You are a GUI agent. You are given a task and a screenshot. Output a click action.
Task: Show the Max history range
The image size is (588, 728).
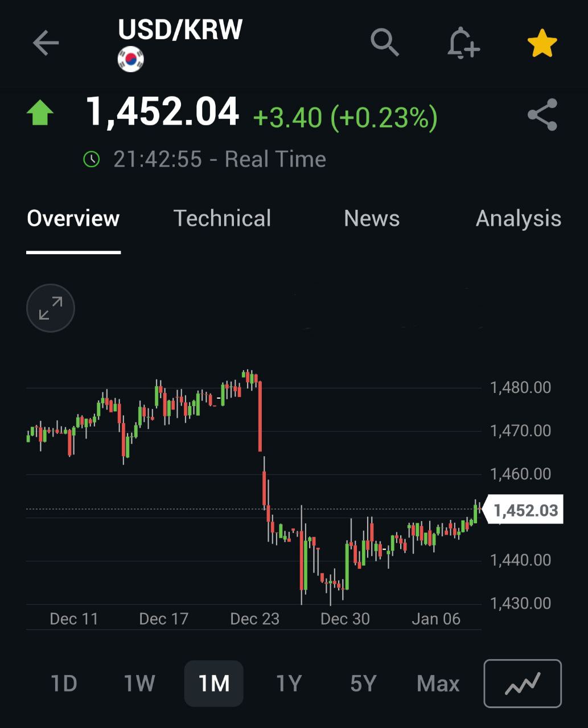(438, 684)
